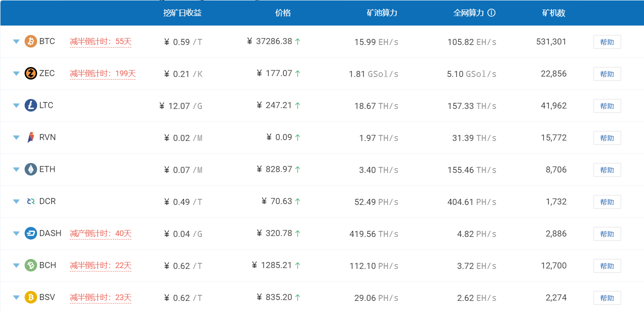Viewport: 644px width, 313px height.
Task: Expand the DCR row arrow
Action: pos(16,202)
